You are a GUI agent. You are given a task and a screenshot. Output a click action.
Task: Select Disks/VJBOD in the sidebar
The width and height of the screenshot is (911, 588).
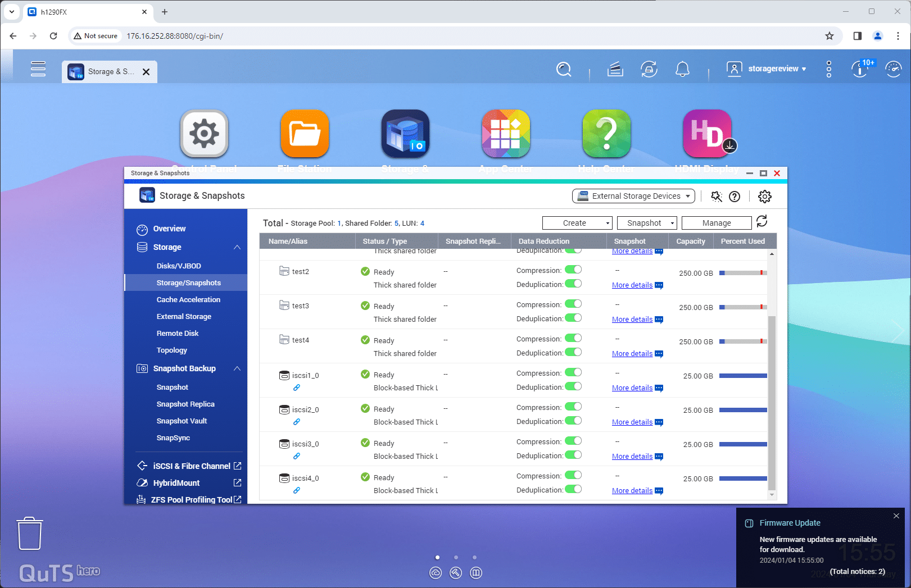(x=179, y=266)
